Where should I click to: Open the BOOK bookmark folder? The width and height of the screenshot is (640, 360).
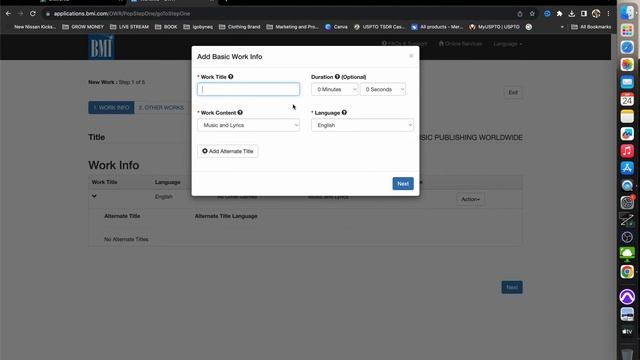[166, 27]
